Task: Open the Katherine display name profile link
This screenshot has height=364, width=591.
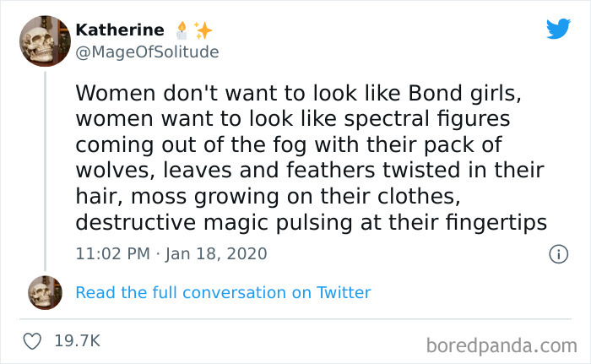Action: pyautogui.click(x=120, y=30)
